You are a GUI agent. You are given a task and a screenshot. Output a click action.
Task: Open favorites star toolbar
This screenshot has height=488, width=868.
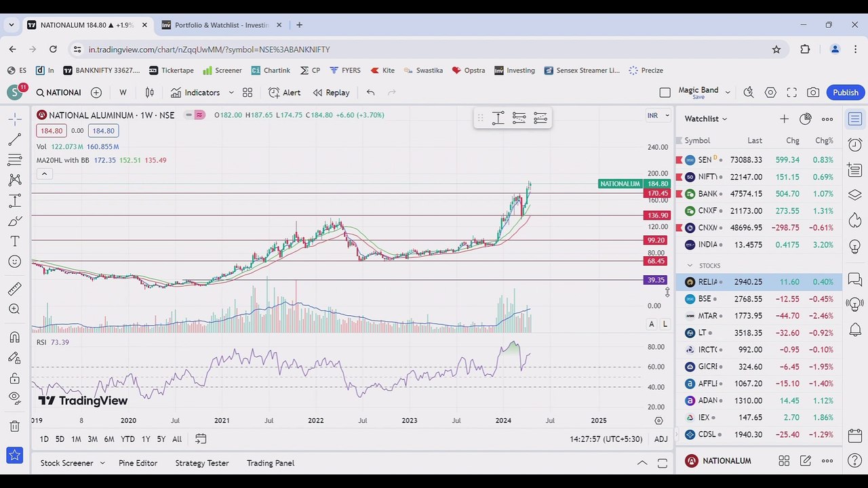tap(14, 455)
